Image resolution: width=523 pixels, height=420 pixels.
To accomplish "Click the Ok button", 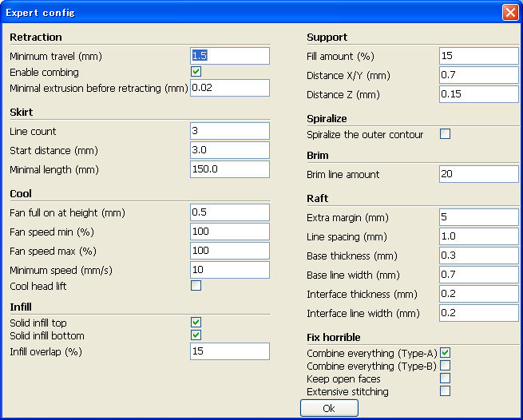I will [x=329, y=408].
